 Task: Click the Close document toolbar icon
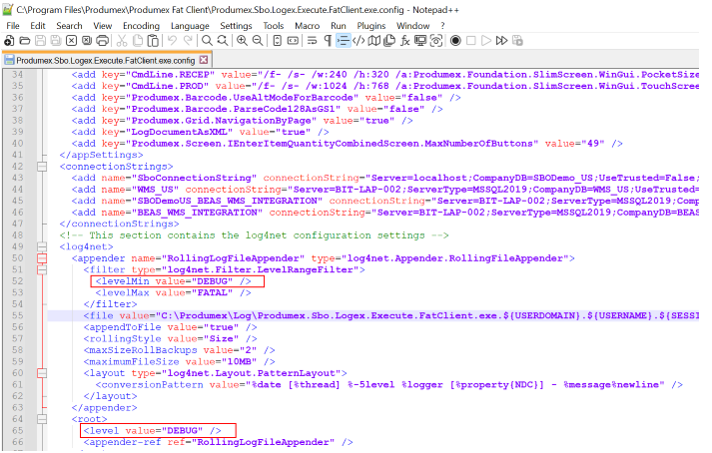(71, 41)
